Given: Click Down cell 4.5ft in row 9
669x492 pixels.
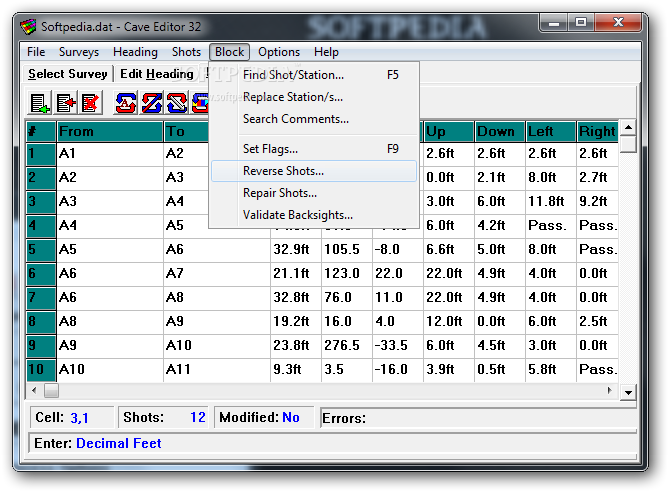Looking at the screenshot, I should coord(500,346).
